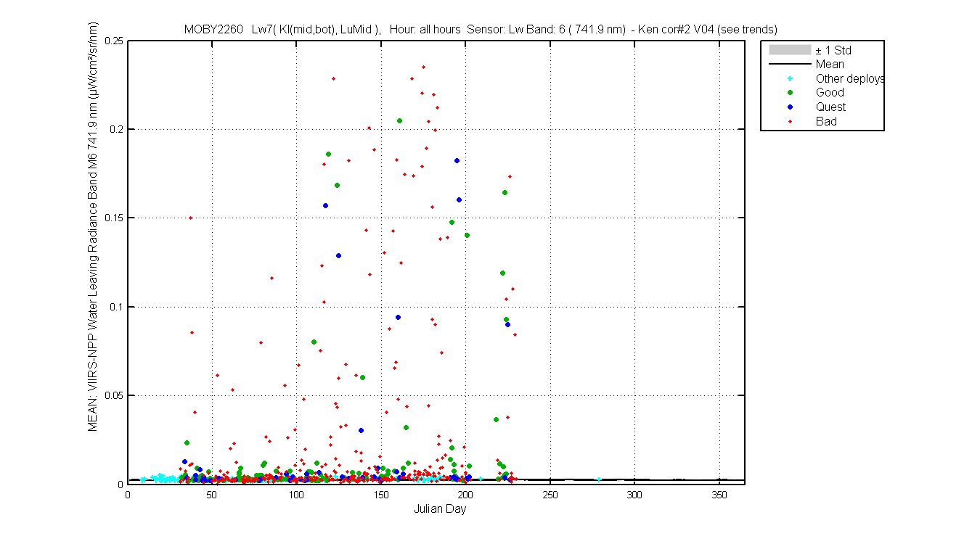Screen dimensions: 980x544
Task: Click x-axis tick label '200'
Action: [465, 495]
